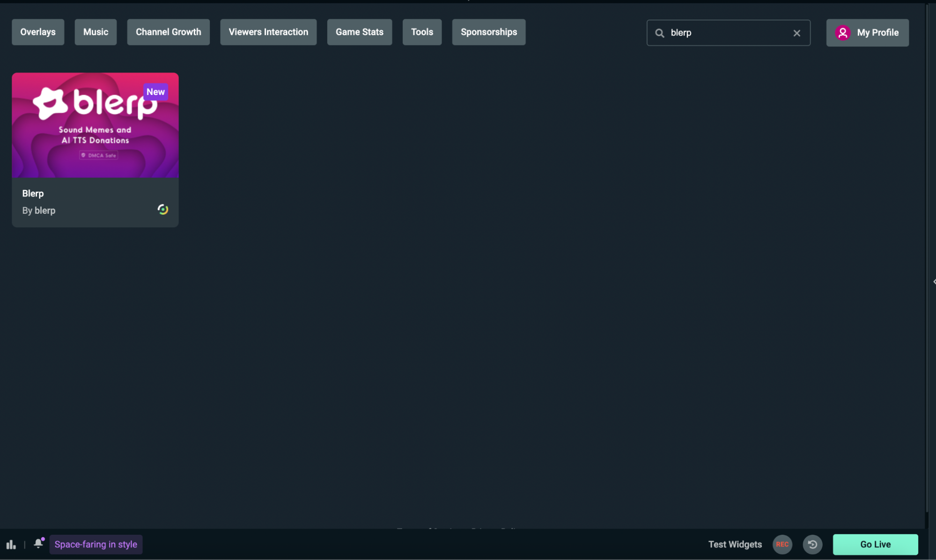This screenshot has height=560, width=936.
Task: Open the Viewers Interaction category
Action: coord(268,32)
